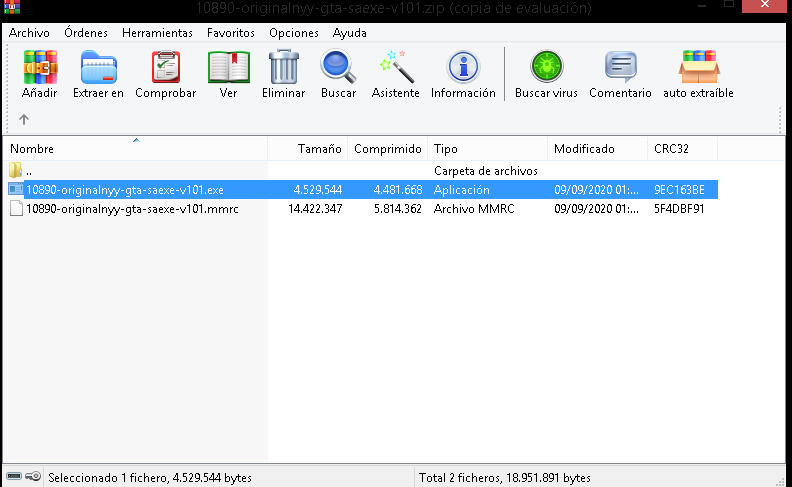Click size value 4.529.544

click(318, 190)
